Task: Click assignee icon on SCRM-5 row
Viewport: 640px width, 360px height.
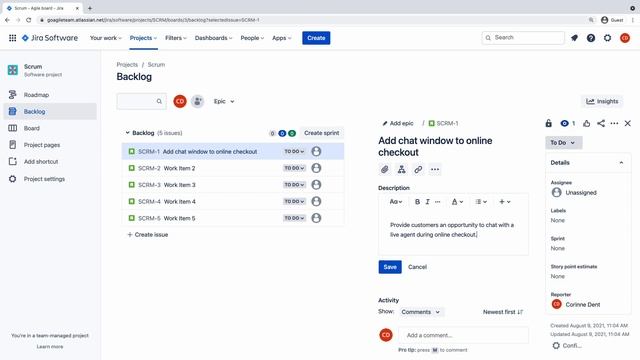Action: pyautogui.click(x=316, y=218)
